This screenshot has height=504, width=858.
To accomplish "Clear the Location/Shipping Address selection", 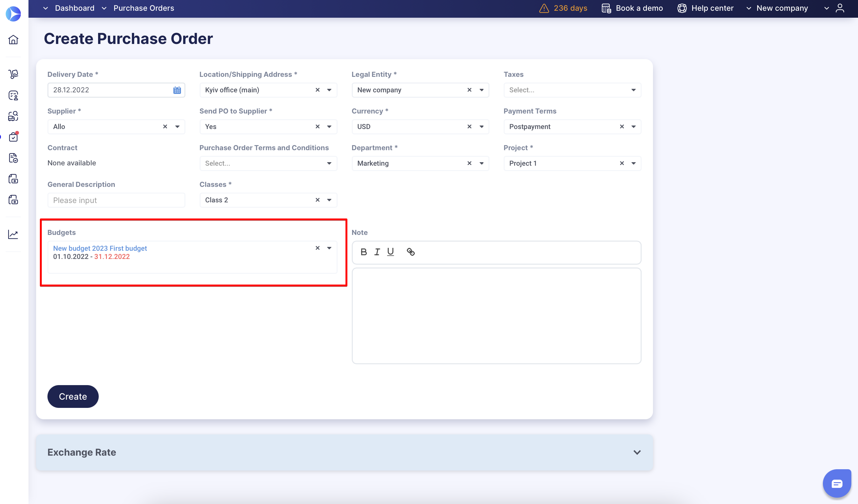I will (x=318, y=90).
